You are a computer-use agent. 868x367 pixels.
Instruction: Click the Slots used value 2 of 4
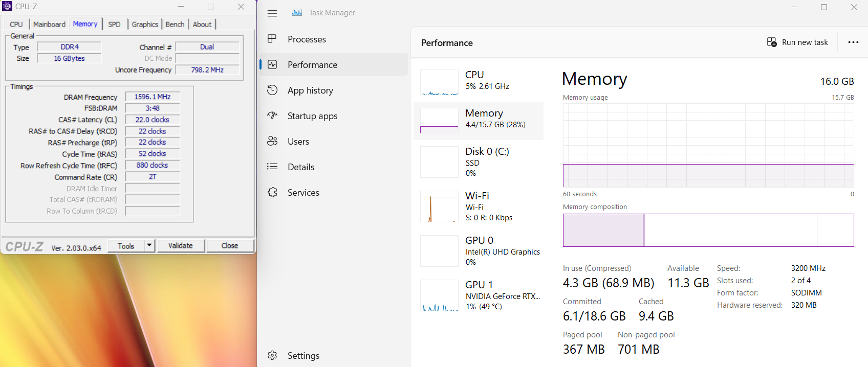[801, 281]
